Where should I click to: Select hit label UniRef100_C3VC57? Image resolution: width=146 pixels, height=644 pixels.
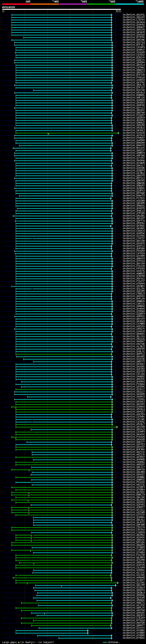133,238
